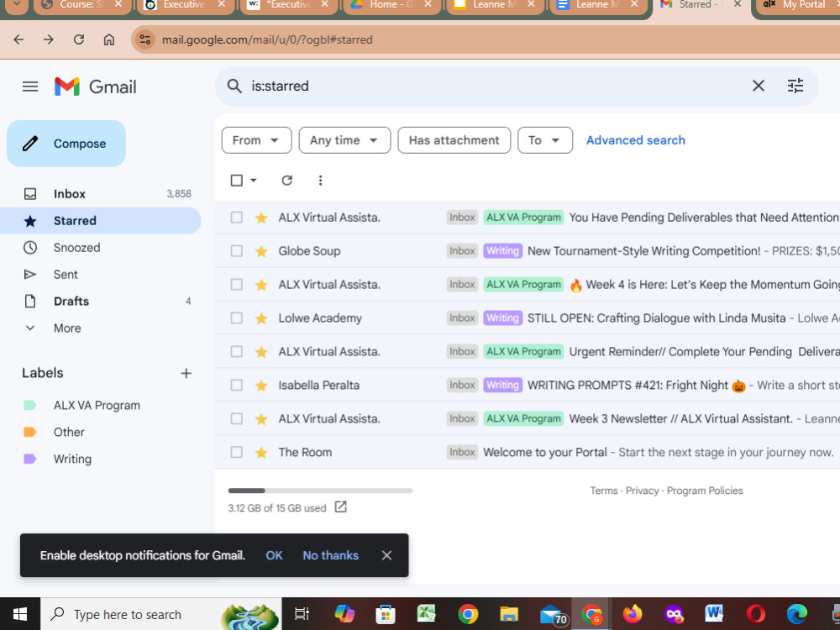
Task: Open the storage manage external link icon
Action: click(x=341, y=507)
